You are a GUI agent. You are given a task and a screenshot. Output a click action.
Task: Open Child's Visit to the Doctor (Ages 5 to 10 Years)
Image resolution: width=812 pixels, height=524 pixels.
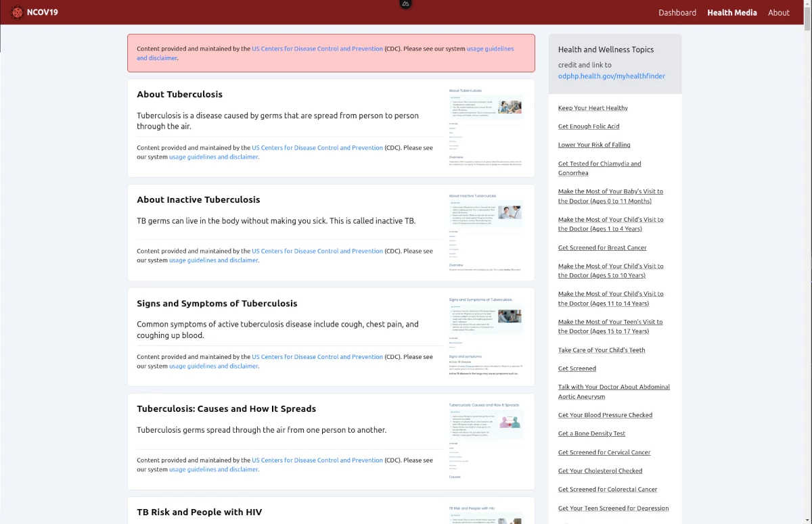click(610, 270)
